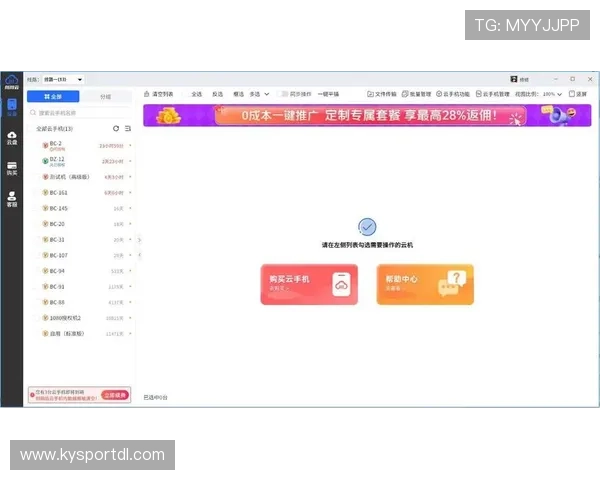Open the 客服 customer service sidebar icon
Image resolution: width=600 pixels, height=480 pixels.
pos(12,199)
